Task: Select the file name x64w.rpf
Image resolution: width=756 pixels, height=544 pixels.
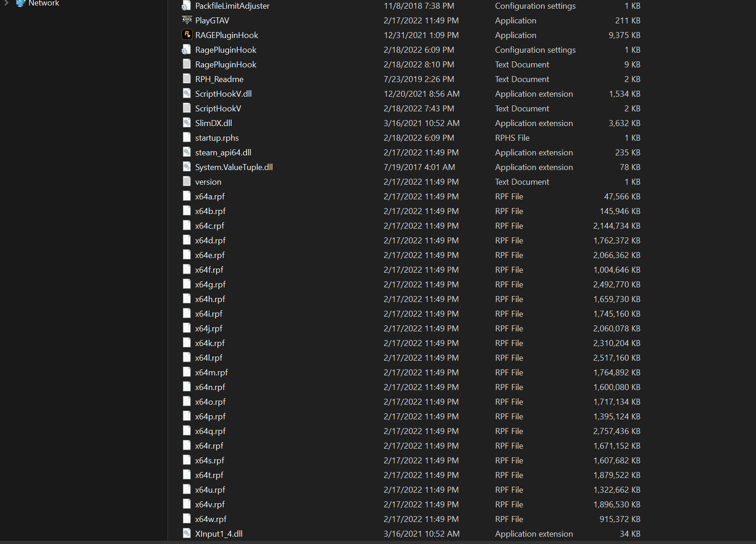Action: [211, 519]
